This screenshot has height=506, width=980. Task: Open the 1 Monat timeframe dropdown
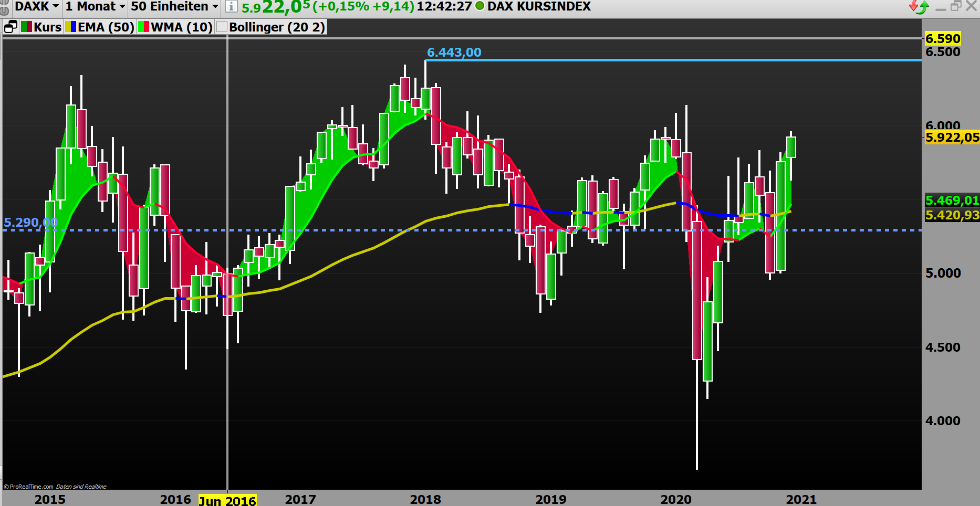pyautogui.click(x=93, y=6)
